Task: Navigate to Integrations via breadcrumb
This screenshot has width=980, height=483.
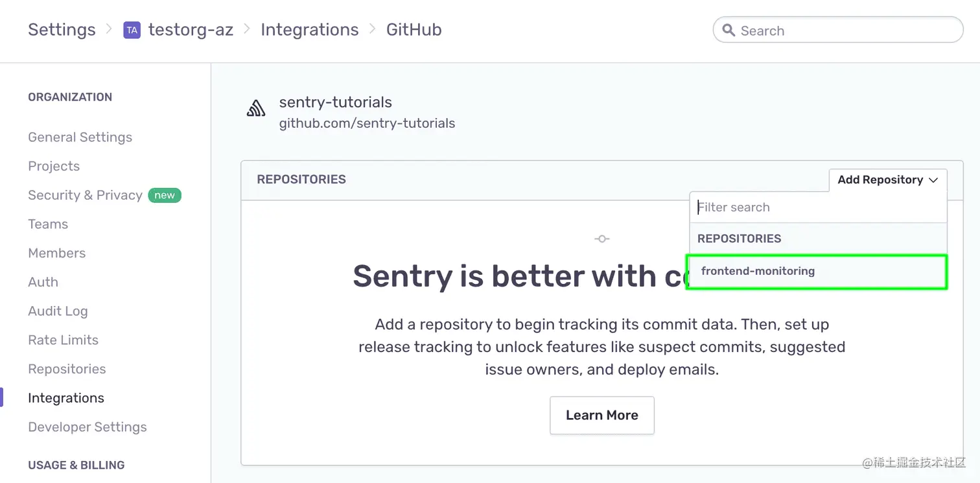Action: click(x=309, y=30)
